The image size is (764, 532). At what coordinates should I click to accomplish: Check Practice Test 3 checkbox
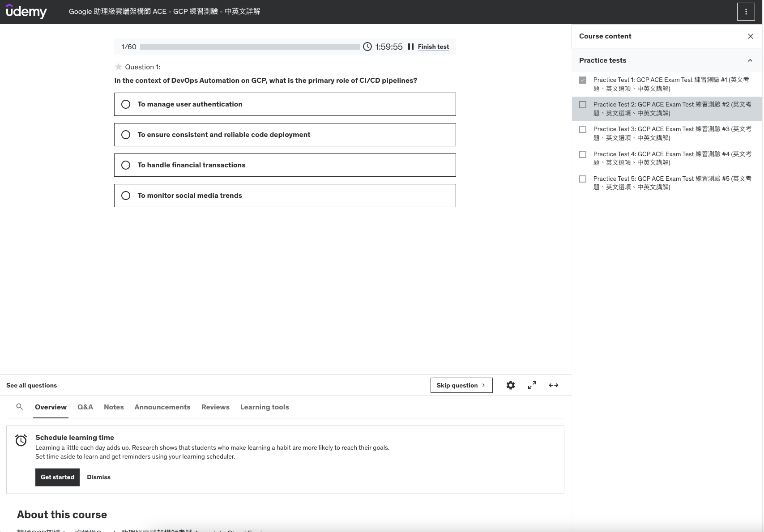point(583,129)
